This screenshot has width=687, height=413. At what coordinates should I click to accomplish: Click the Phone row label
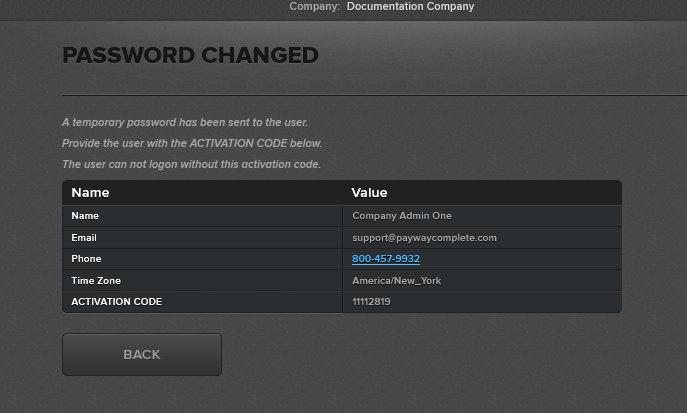point(86,259)
